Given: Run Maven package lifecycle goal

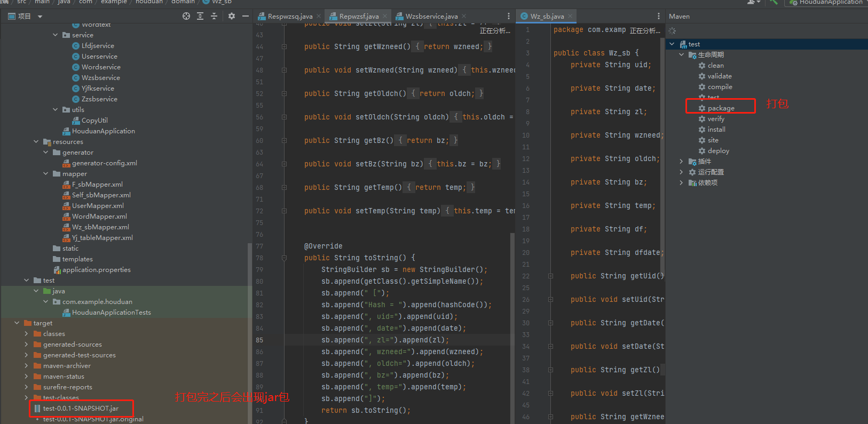Looking at the screenshot, I should (x=716, y=108).
